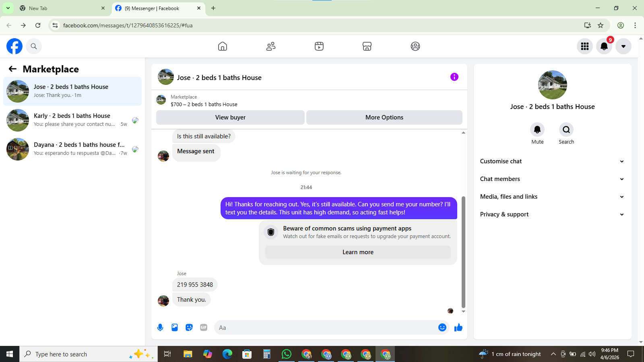
Task: Expand the Customise chat section
Action: pos(552,161)
